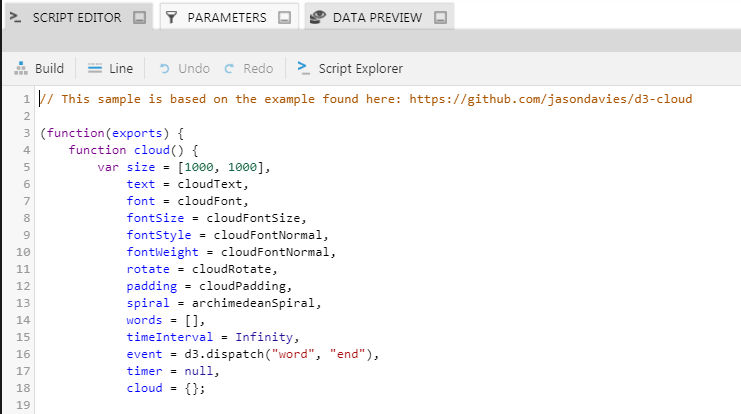This screenshot has width=741, height=414.
Task: Click the Line icon in toolbar
Action: [x=95, y=69]
